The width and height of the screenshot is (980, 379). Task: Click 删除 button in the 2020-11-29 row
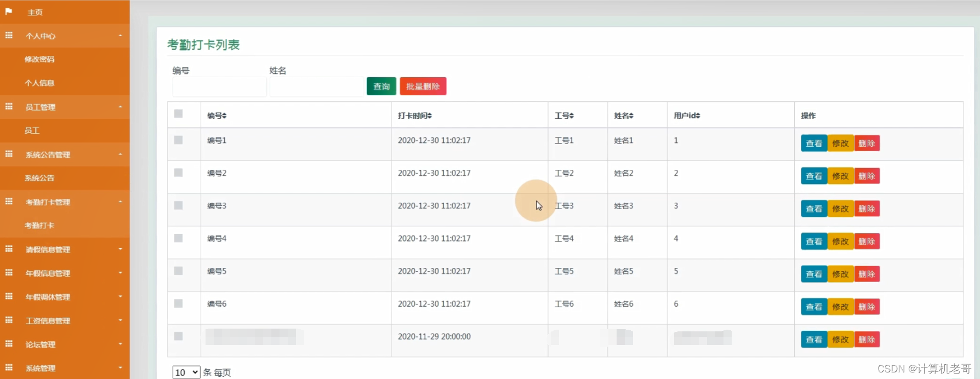pyautogui.click(x=867, y=340)
